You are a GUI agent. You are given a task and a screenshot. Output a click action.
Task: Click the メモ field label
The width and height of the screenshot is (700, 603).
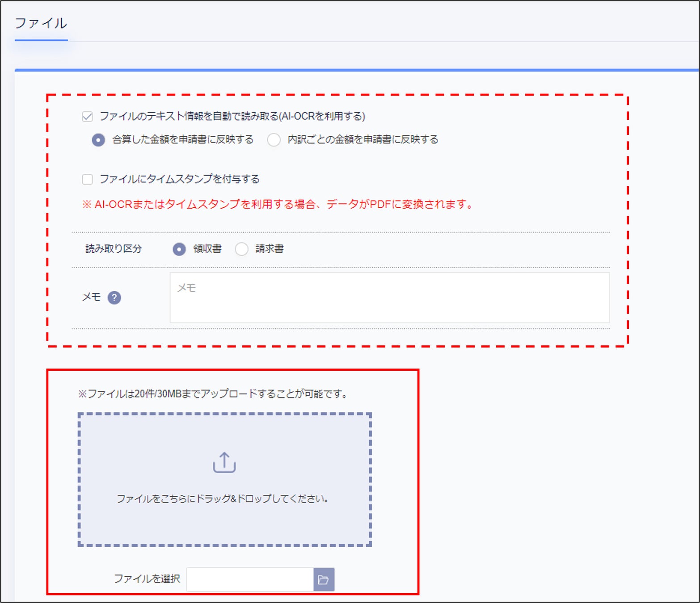click(92, 297)
